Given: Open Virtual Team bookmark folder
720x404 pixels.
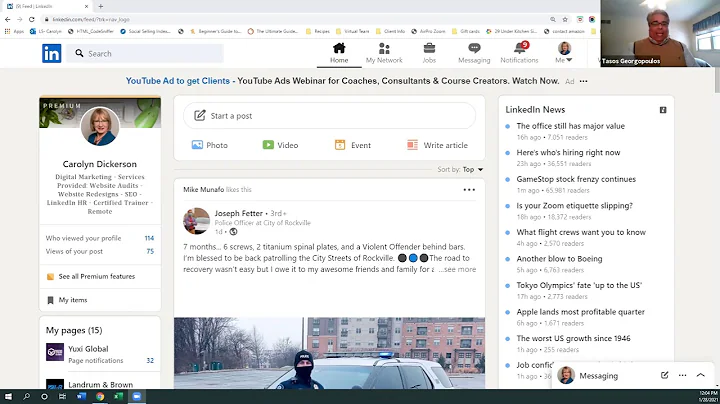Looking at the screenshot, I should point(353,31).
